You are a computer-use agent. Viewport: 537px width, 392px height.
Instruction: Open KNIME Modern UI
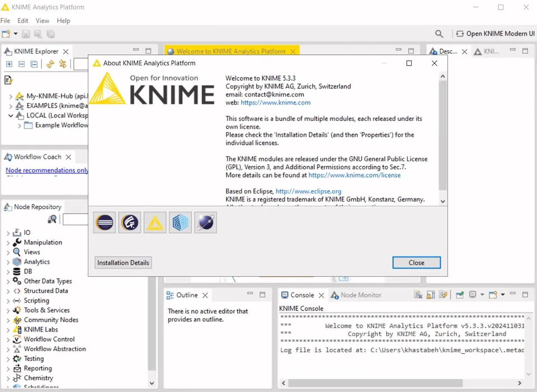(x=495, y=34)
